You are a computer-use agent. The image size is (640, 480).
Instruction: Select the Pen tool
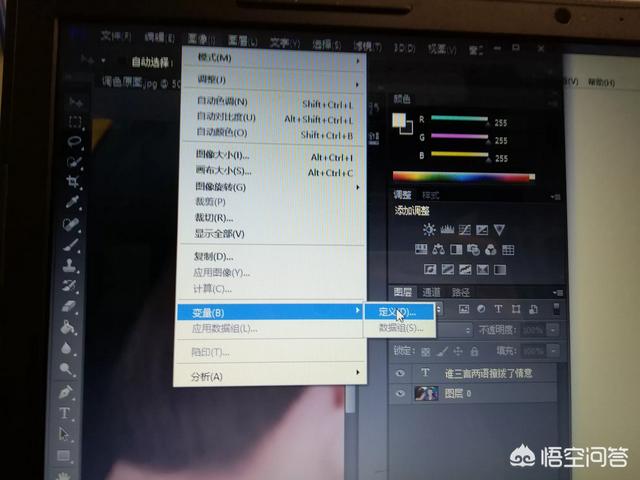[x=65, y=392]
